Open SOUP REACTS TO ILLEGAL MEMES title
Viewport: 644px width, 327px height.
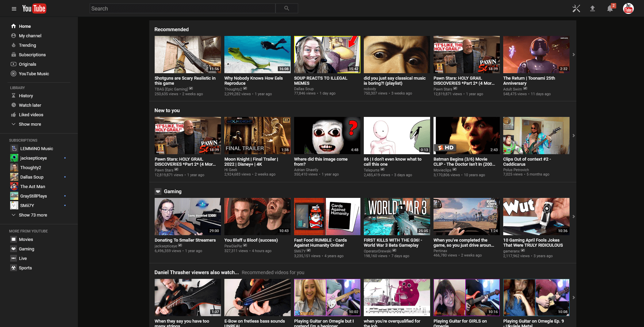click(321, 81)
